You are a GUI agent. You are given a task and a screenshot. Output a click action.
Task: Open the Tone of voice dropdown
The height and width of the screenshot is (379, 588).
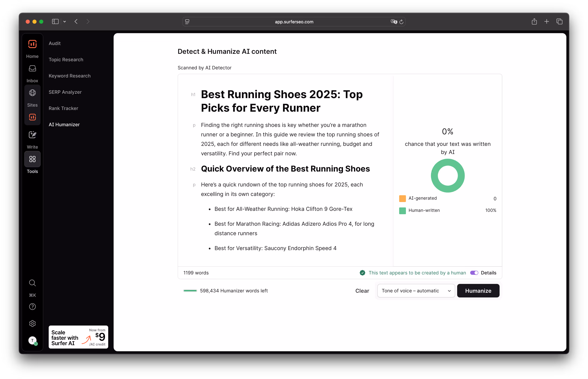(x=416, y=291)
